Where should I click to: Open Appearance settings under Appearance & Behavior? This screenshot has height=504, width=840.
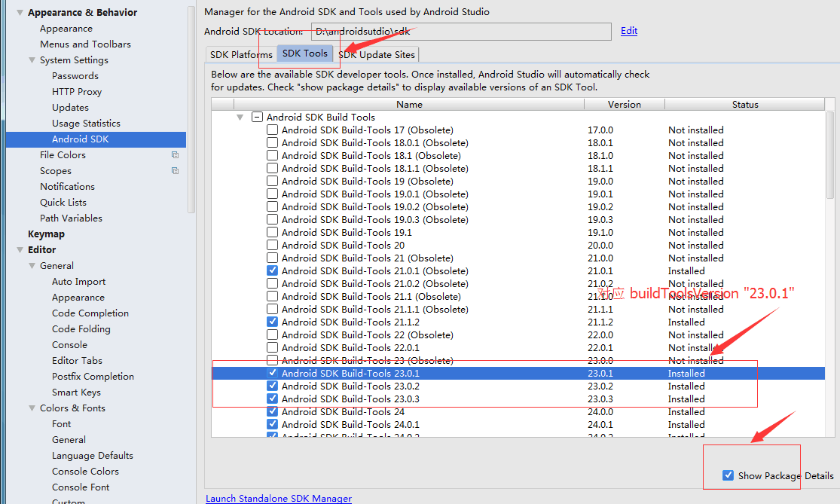pyautogui.click(x=66, y=29)
